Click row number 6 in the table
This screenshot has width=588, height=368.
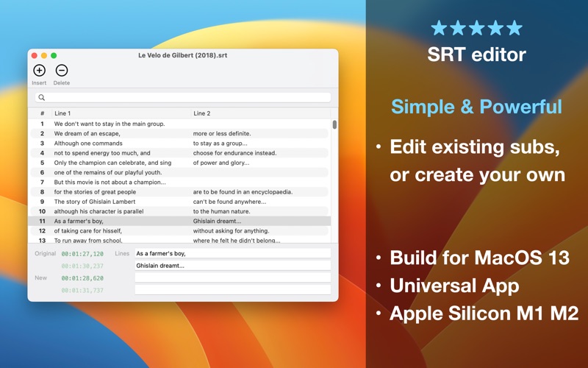click(42, 173)
